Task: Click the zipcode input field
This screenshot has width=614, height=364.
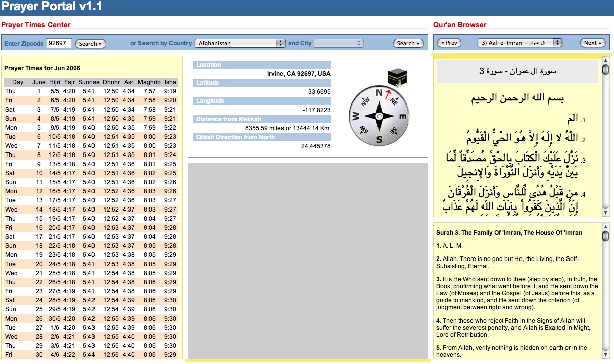Action: pyautogui.click(x=59, y=43)
